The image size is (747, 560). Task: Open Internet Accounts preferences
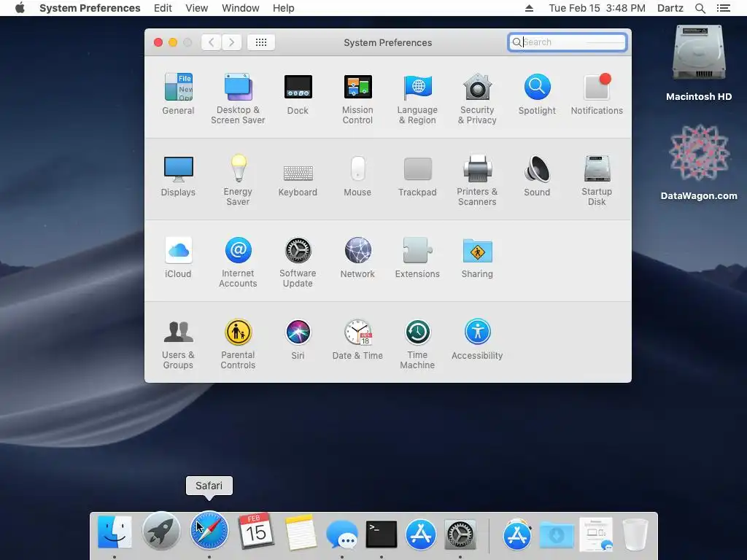coord(238,262)
